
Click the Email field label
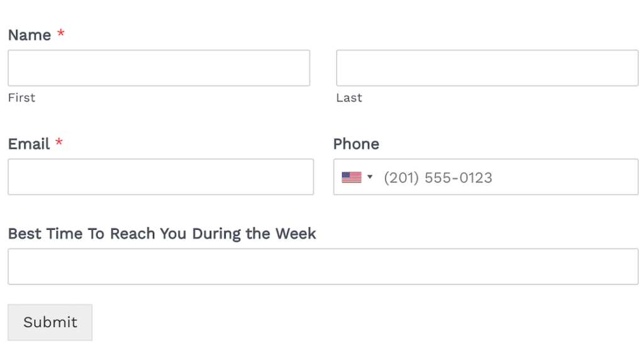pos(29,144)
